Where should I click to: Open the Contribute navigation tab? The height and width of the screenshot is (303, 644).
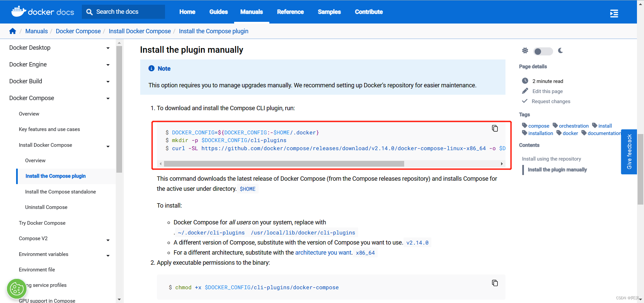pyautogui.click(x=369, y=12)
